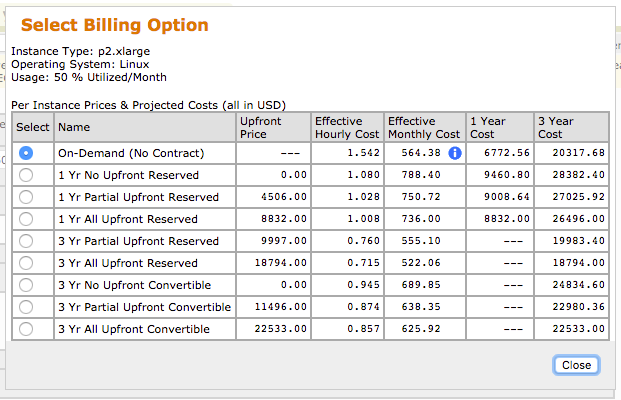The width and height of the screenshot is (621, 400).
Task: Select 3 Yr Partial Upfront Convertible radio
Action: [x=26, y=307]
